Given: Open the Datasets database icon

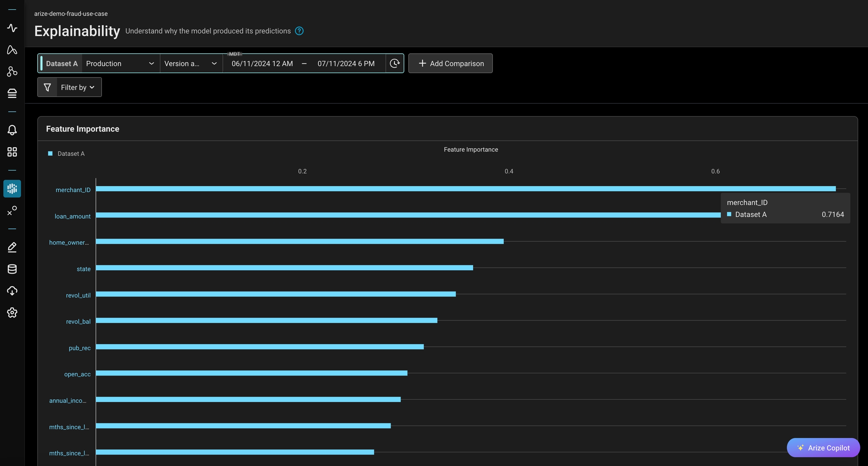Looking at the screenshot, I should [x=12, y=269].
